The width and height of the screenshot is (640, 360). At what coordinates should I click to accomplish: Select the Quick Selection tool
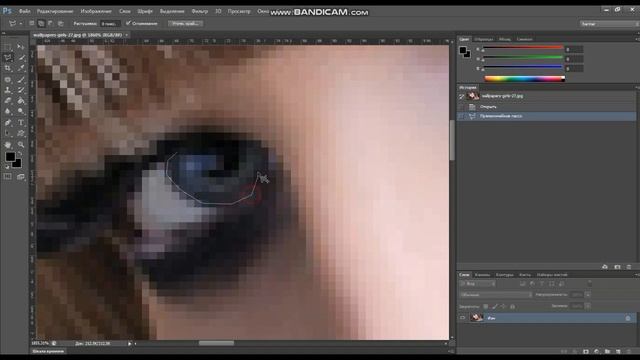[21, 58]
